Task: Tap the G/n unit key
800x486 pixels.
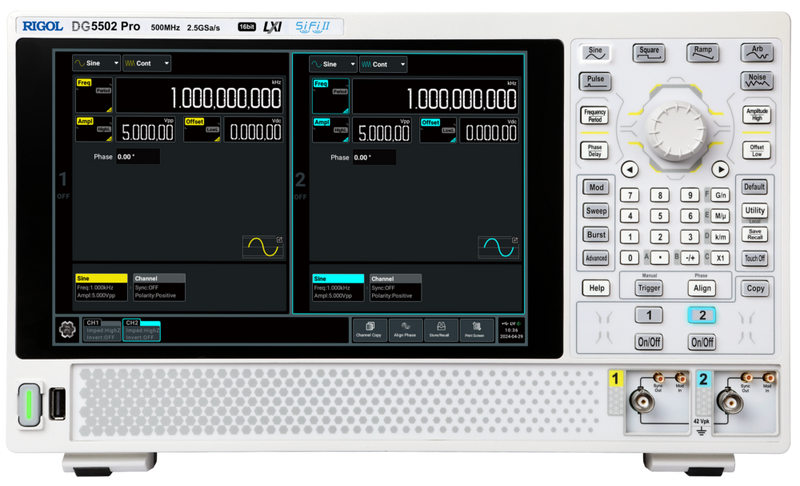Action: coord(720,195)
